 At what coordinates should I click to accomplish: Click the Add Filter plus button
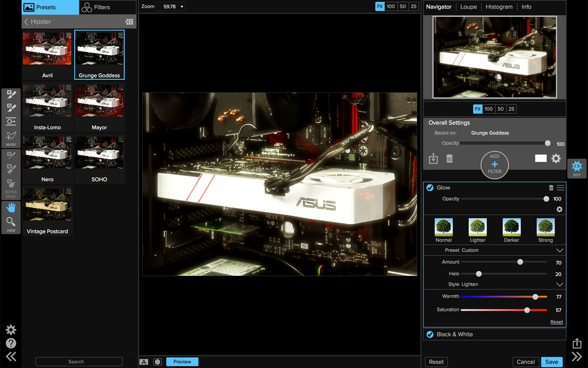point(495,165)
